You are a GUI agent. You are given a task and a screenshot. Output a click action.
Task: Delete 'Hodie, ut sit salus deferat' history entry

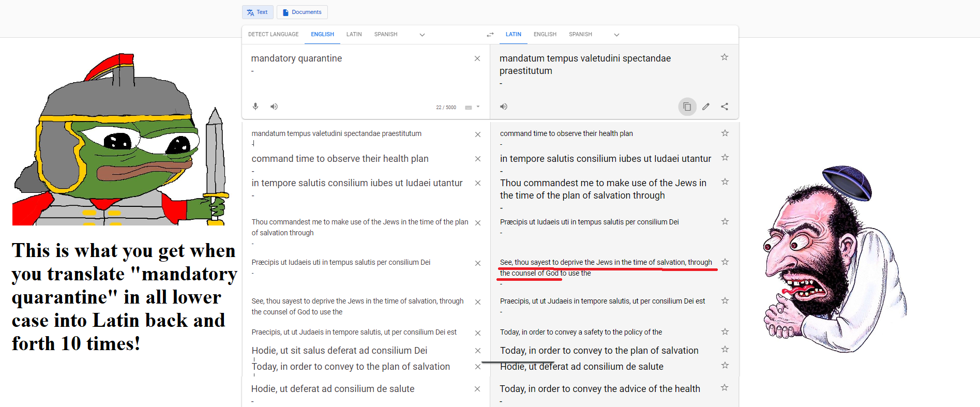(x=478, y=351)
